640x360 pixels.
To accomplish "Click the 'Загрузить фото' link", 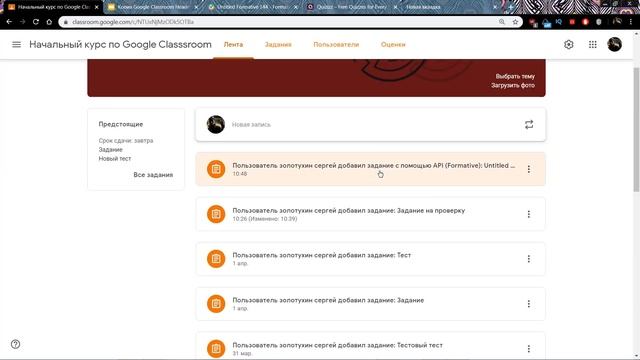I will click(513, 85).
